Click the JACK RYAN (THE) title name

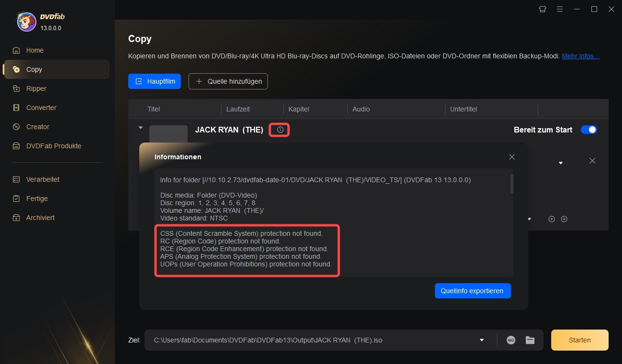point(229,130)
